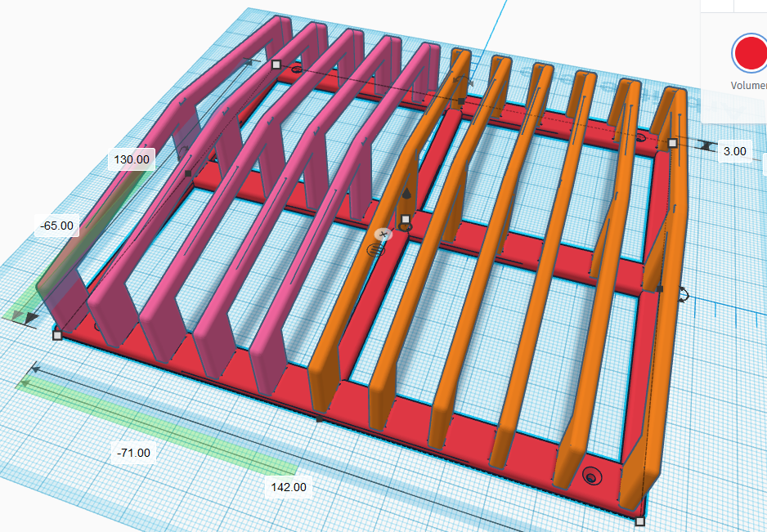Screen dimensions: 767x532
Task: Edit the 130.00 dimension field
Action: pos(132,159)
